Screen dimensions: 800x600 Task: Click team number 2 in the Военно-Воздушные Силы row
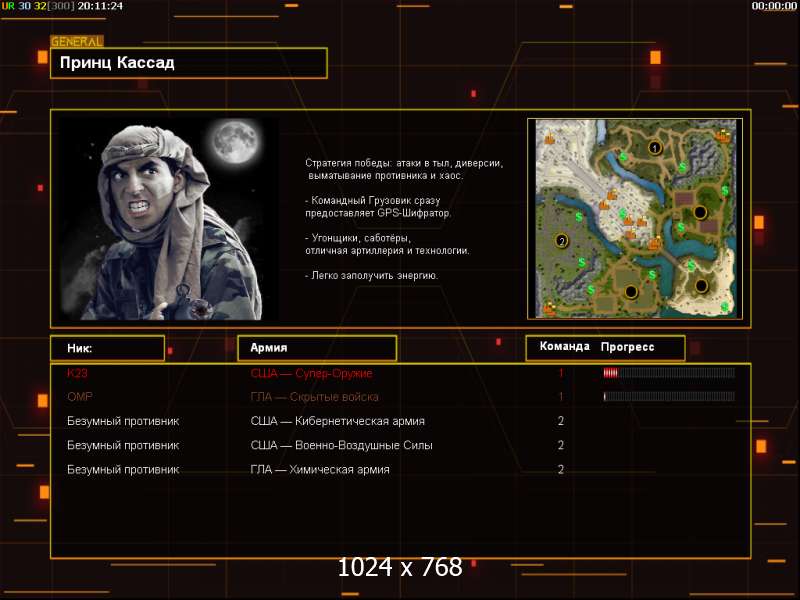(561, 445)
